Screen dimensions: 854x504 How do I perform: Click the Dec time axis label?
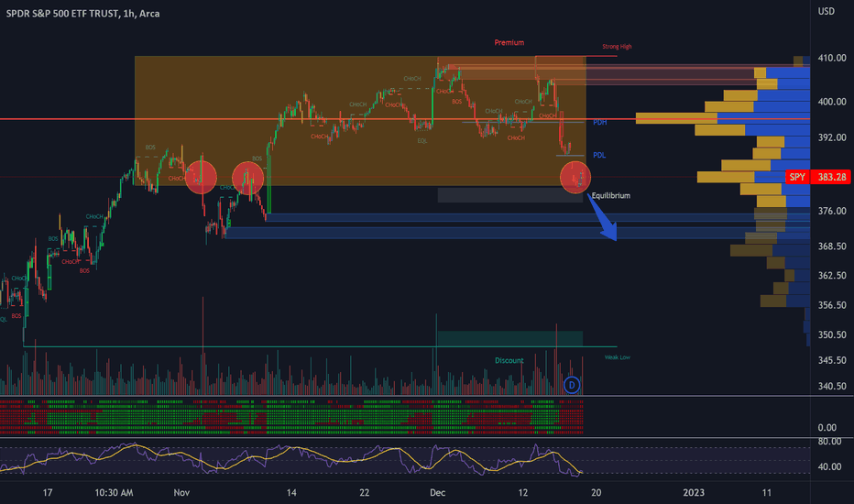coord(437,493)
